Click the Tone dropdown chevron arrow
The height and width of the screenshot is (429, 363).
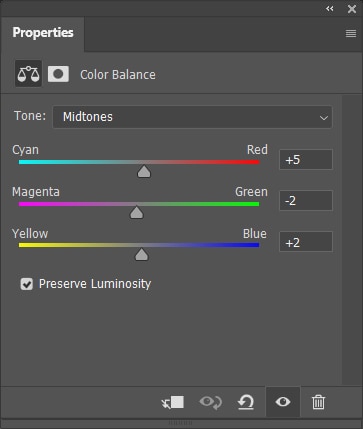pyautogui.click(x=323, y=118)
